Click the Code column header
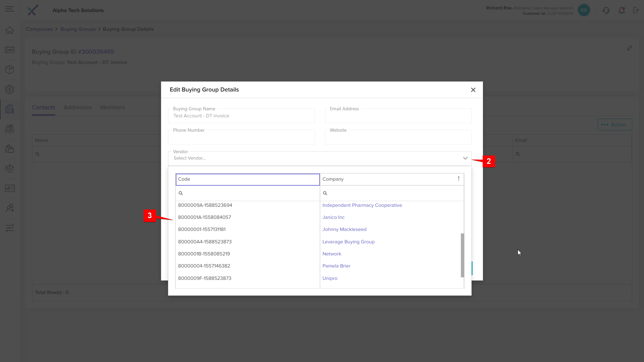Image resolution: width=644 pixels, height=362 pixels. point(248,179)
